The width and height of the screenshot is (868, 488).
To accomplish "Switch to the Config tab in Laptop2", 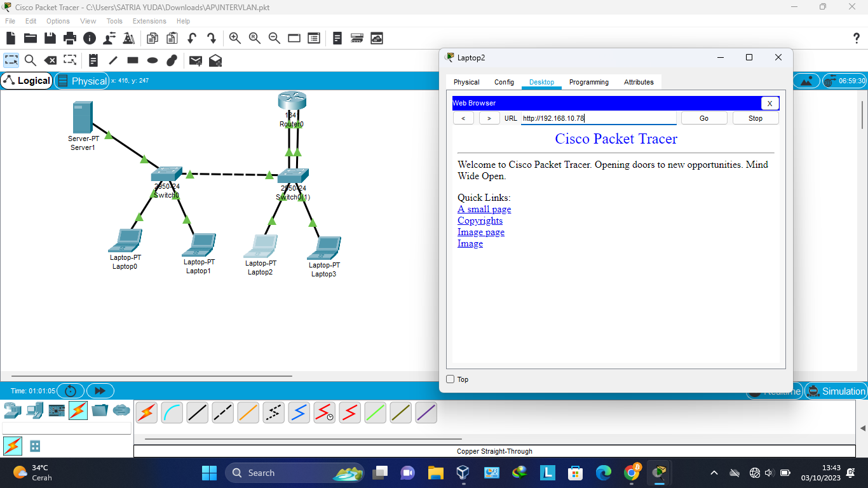I will pos(504,82).
